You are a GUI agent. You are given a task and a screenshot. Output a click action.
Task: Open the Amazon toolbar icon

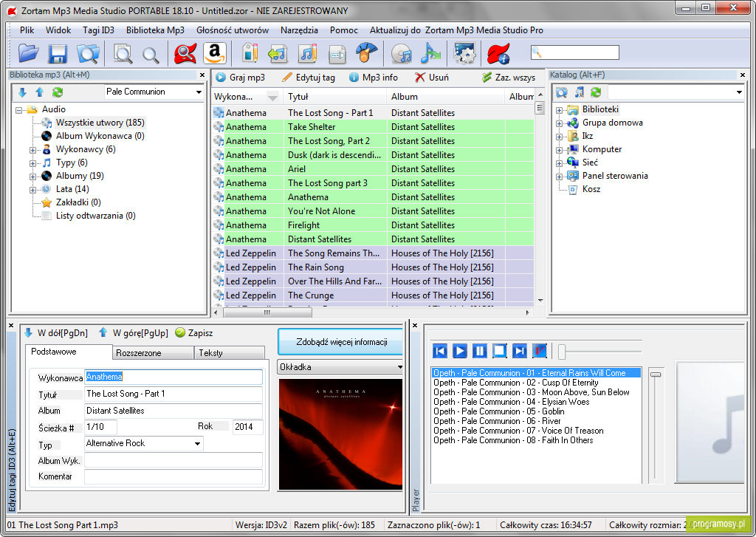pyautogui.click(x=215, y=53)
